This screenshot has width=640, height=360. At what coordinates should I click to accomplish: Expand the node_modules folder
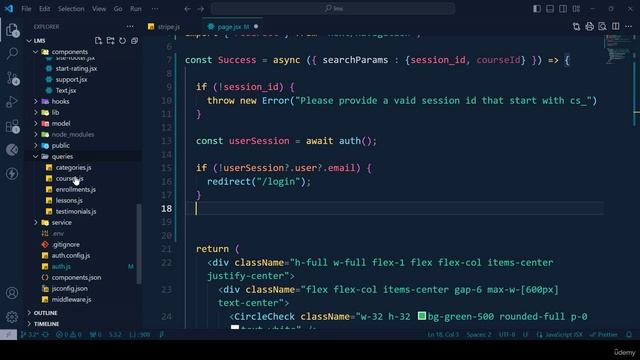(36, 134)
